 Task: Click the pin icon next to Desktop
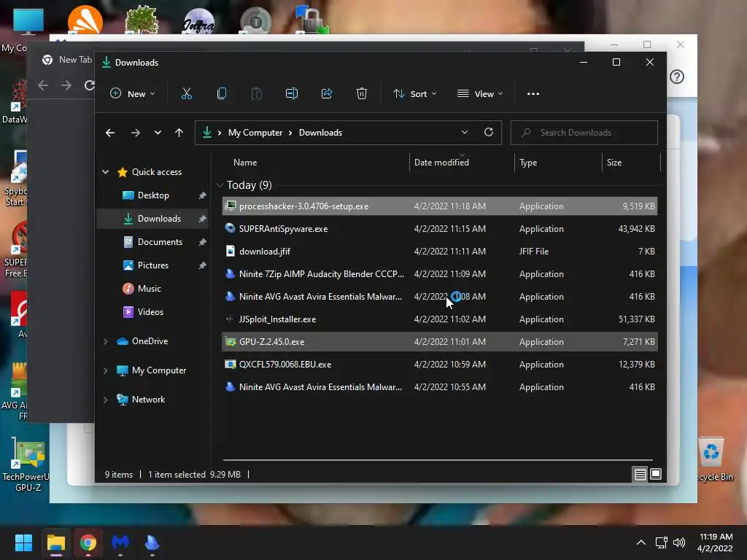point(203,195)
